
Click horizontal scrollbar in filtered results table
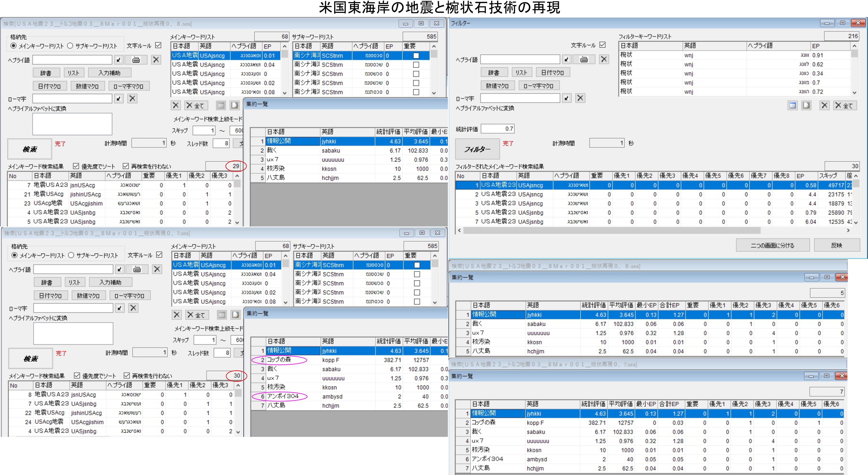click(612, 231)
